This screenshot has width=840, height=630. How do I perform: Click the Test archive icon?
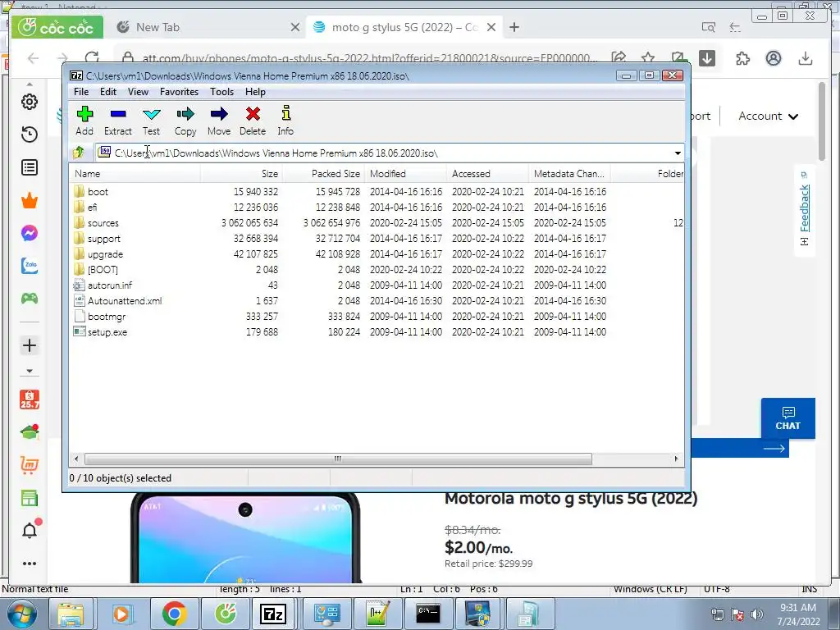coord(152,120)
